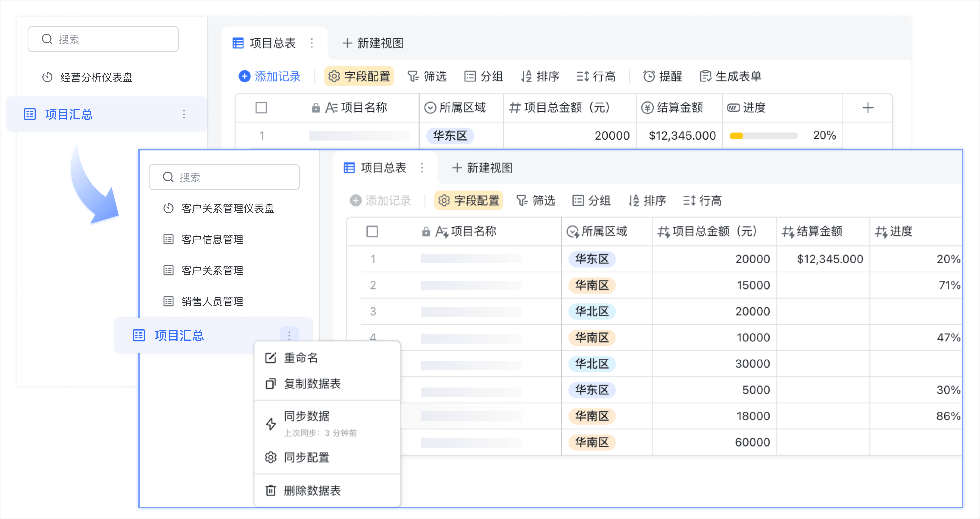Open 经营分析仪表盘 dashboard in back sidebar
Image resolution: width=980 pixels, height=519 pixels.
87,77
